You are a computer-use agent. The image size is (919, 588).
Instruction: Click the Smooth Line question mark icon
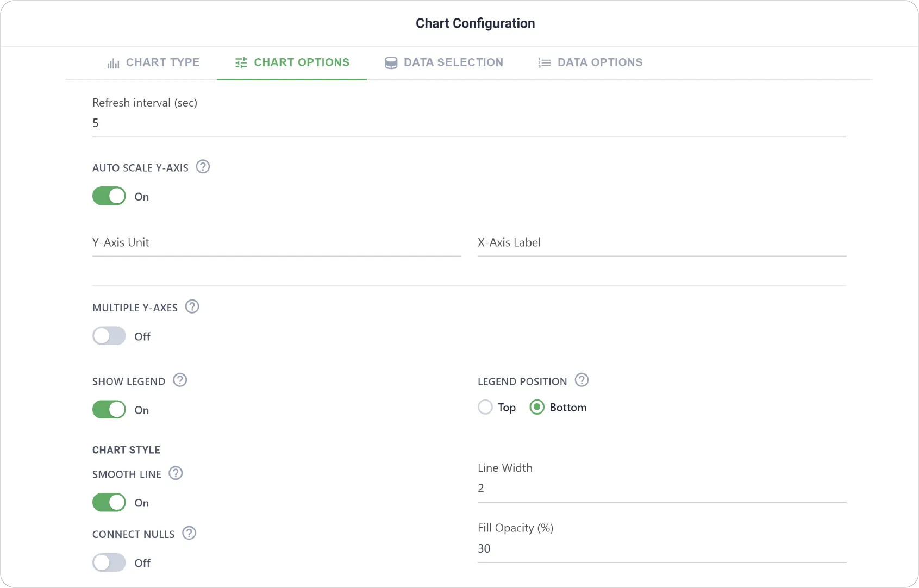(176, 473)
